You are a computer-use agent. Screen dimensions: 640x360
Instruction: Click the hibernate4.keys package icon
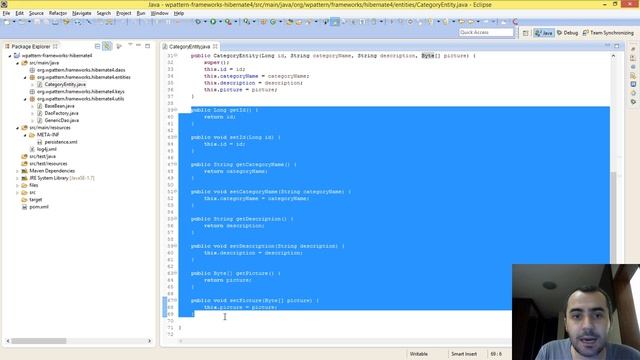[32, 91]
